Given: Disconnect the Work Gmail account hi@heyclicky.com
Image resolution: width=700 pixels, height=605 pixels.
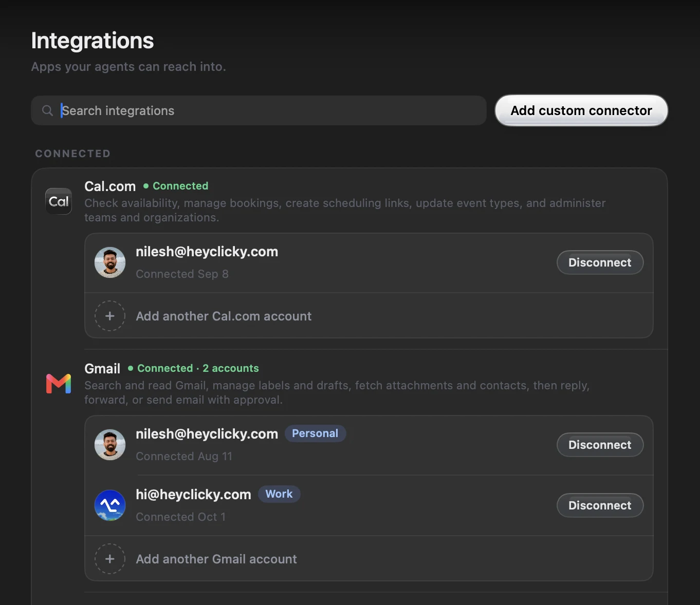Looking at the screenshot, I should coord(600,505).
